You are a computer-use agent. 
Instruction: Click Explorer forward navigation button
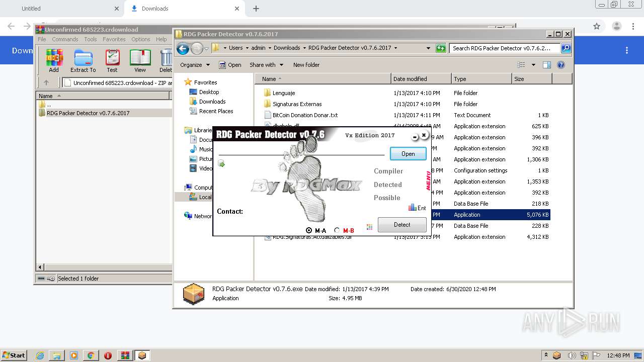(x=197, y=48)
